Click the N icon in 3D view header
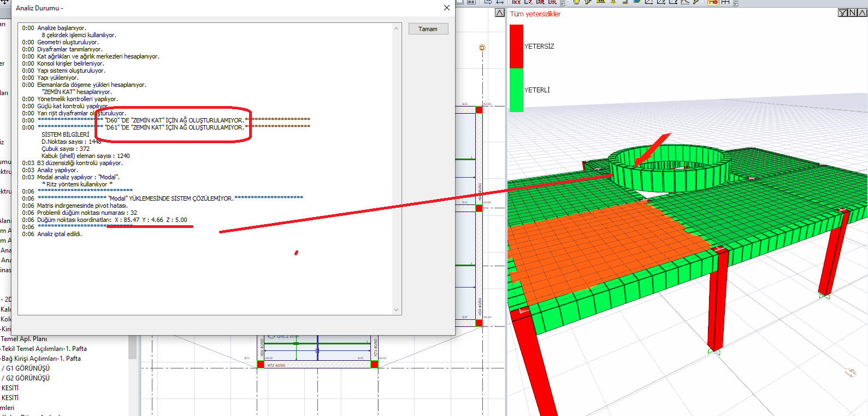This screenshot has width=868, height=416. pos(853,13)
